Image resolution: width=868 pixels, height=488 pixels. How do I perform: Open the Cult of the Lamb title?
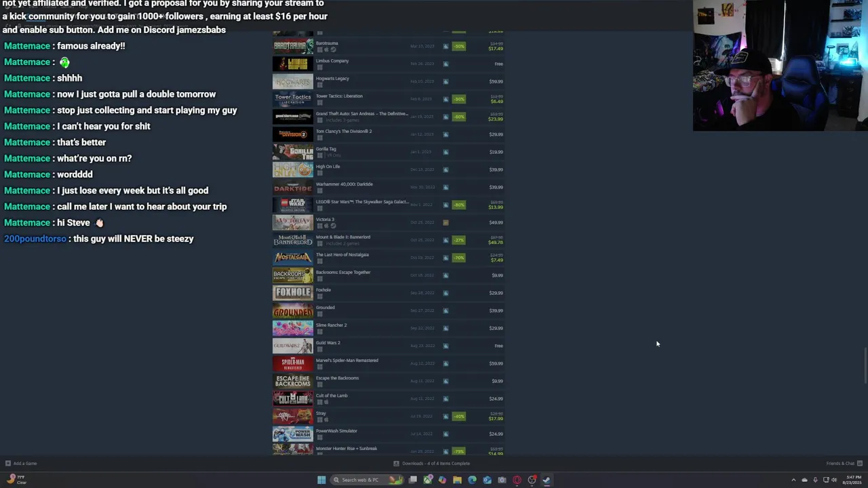332,396
